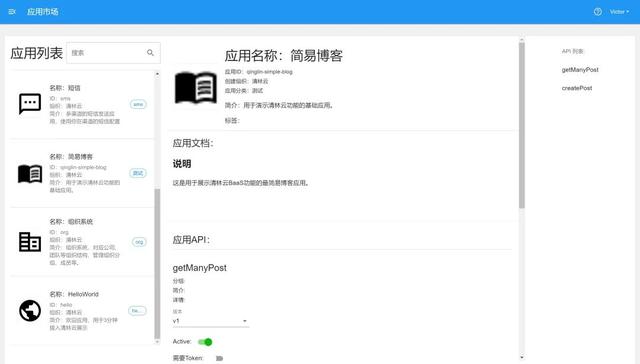
Task: Click the 名称: 简易博客 list row title
Action: coord(71,157)
